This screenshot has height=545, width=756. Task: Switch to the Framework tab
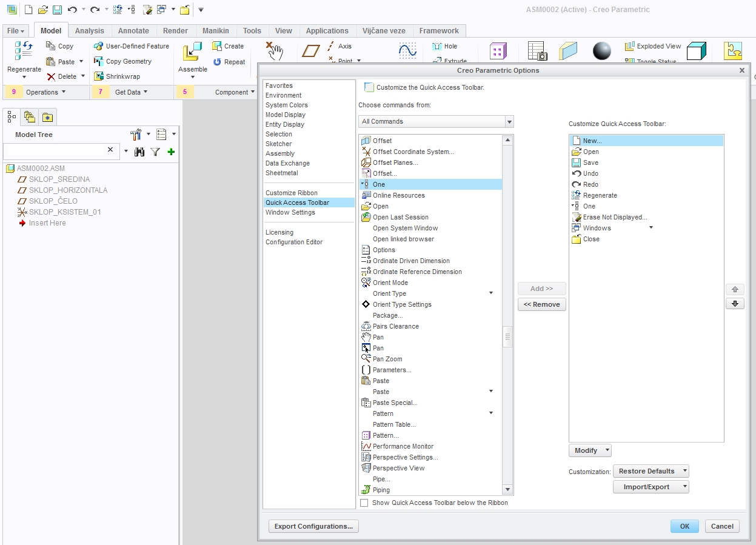(439, 30)
